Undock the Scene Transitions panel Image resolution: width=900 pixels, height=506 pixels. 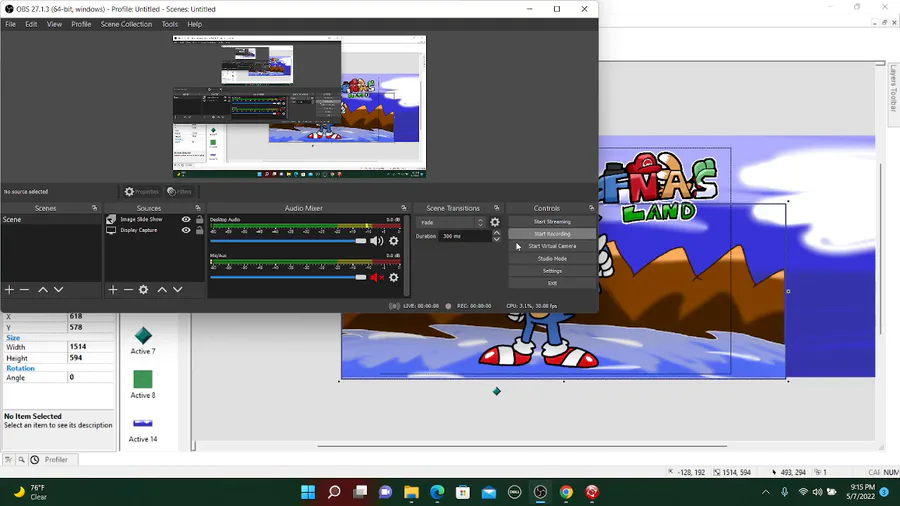coord(497,208)
